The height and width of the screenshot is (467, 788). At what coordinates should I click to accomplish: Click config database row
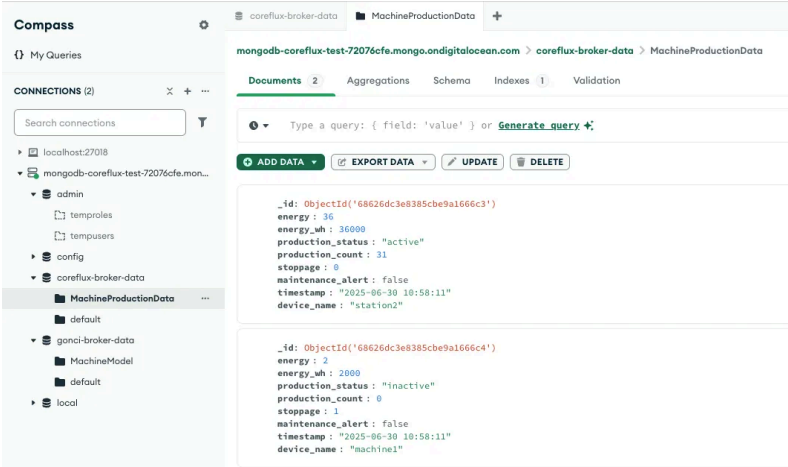[x=114, y=256]
